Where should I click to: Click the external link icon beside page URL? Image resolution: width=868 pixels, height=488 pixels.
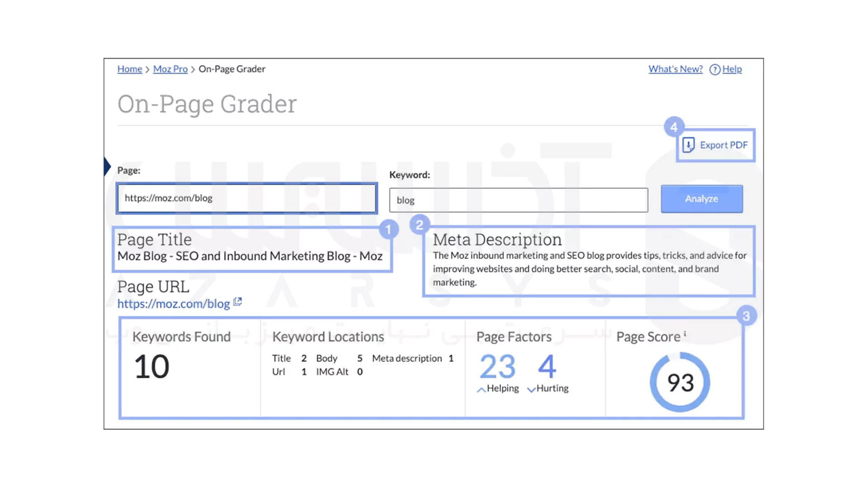tap(237, 302)
